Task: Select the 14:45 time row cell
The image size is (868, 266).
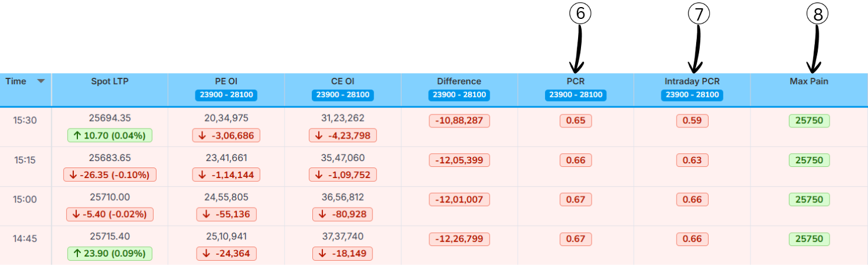Action: coord(25,239)
